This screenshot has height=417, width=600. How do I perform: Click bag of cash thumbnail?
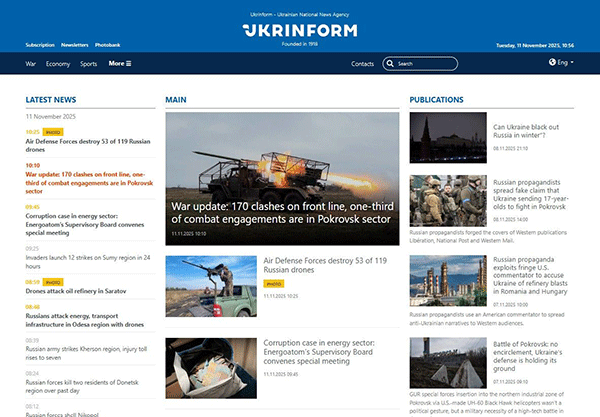pyautogui.click(x=211, y=368)
